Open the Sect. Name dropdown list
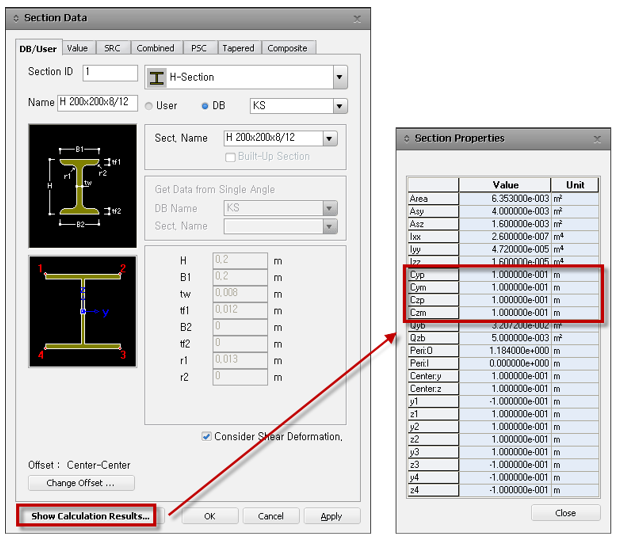This screenshot has width=621, height=544. point(330,138)
